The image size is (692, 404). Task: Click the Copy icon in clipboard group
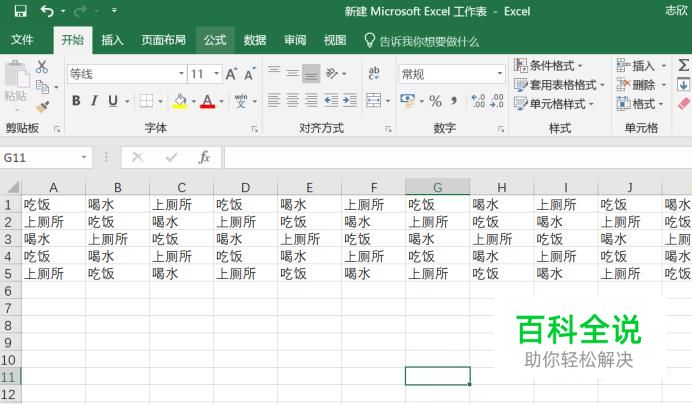[x=42, y=87]
